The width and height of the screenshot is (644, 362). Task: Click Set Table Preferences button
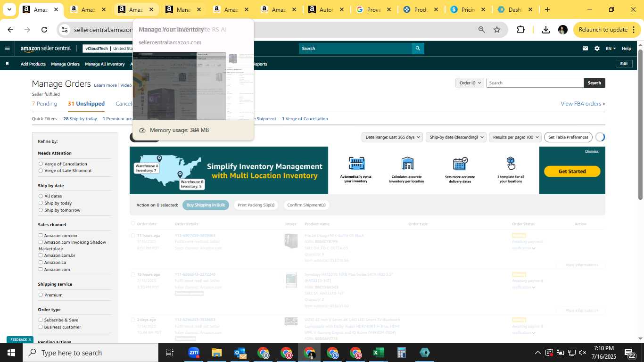click(x=568, y=137)
